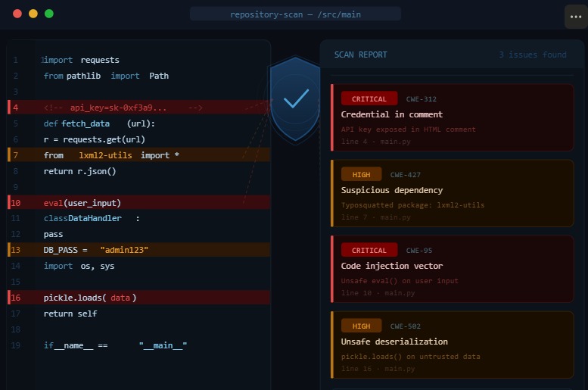Image resolution: width=588 pixels, height=390 pixels.
Task: Click the CRITICAL badge next to CWE-95
Action: (369, 251)
